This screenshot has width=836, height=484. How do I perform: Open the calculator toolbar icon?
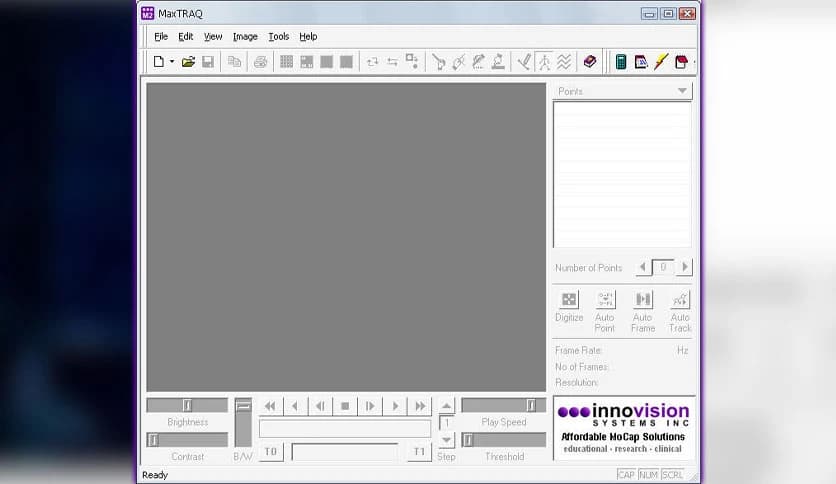(x=621, y=62)
